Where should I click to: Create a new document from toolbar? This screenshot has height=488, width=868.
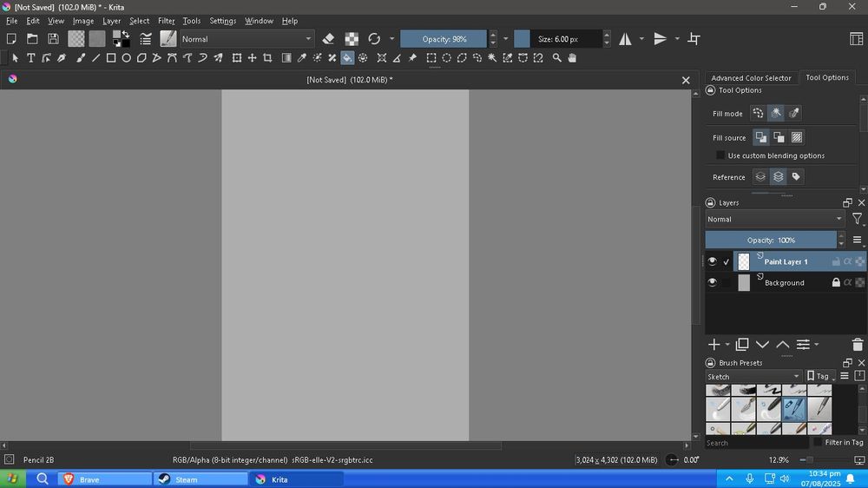coord(11,39)
